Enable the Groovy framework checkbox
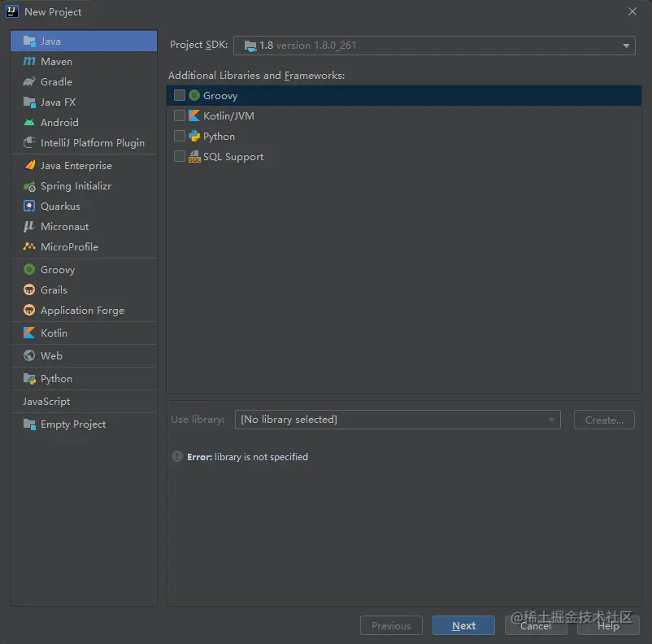The width and height of the screenshot is (652, 644). (179, 95)
